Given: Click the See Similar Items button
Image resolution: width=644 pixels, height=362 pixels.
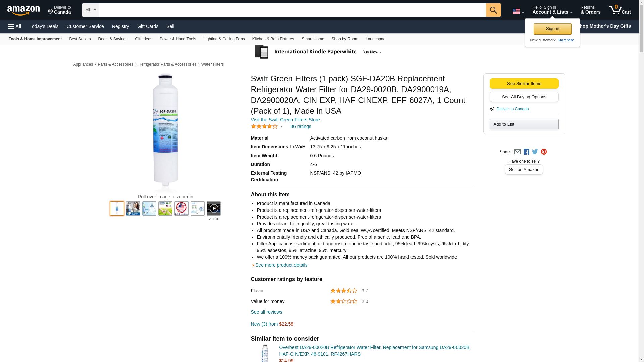Looking at the screenshot, I should pos(524,83).
